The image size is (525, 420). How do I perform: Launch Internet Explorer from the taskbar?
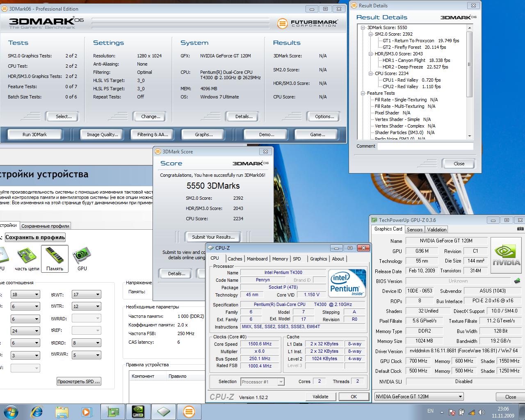pos(37,411)
